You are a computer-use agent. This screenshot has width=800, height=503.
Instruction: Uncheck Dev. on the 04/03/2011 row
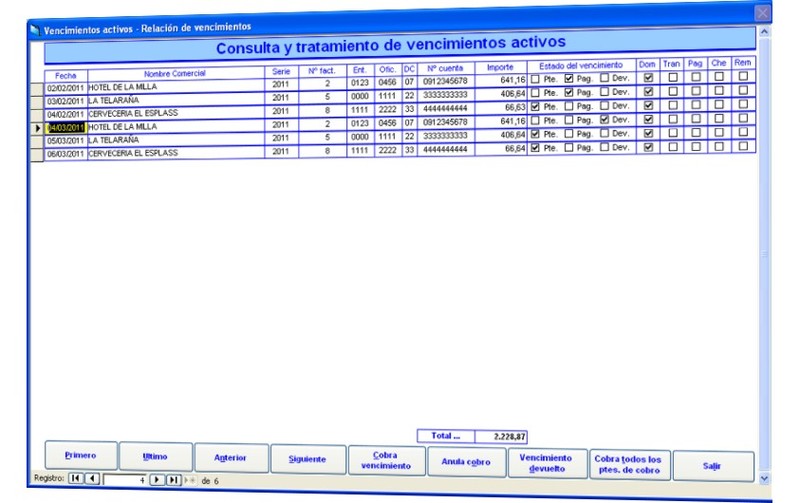point(604,119)
